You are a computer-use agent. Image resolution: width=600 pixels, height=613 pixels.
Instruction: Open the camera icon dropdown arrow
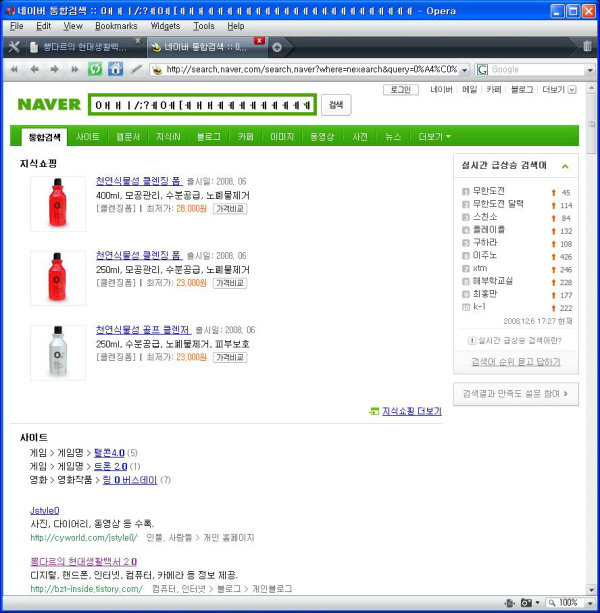pos(537,602)
